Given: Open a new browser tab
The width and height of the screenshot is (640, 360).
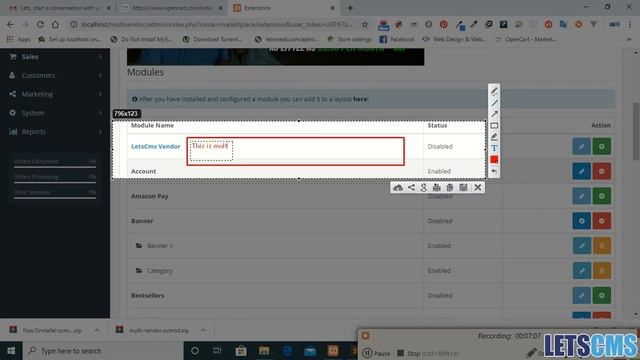Looking at the screenshot, I should (x=350, y=8).
